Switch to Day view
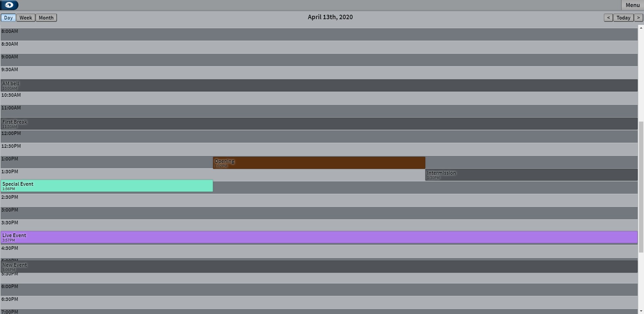This screenshot has height=314, width=644. click(x=8, y=18)
